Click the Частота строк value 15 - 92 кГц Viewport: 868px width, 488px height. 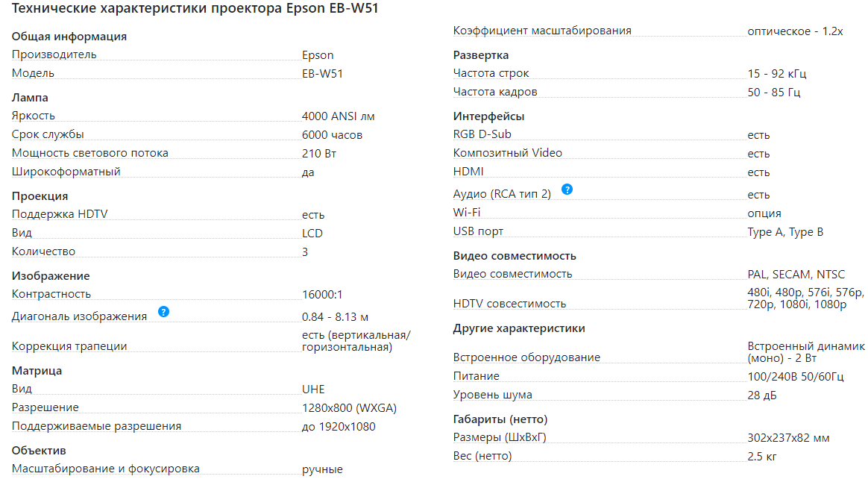click(777, 74)
